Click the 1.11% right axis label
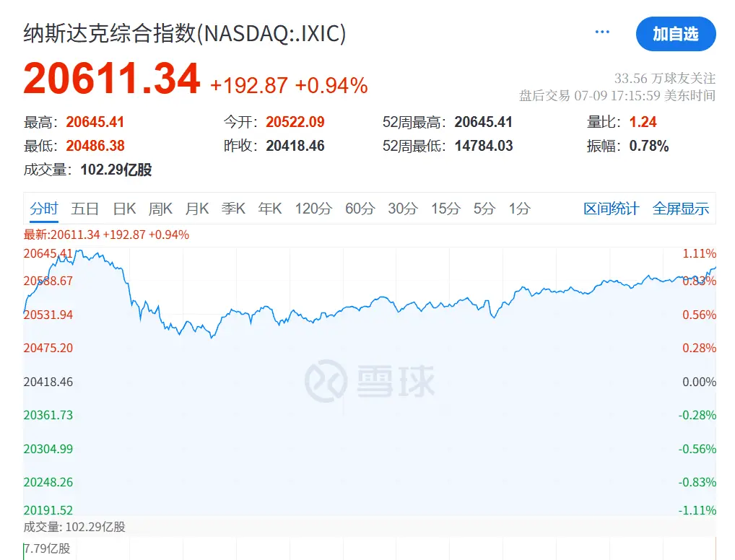 tap(699, 253)
